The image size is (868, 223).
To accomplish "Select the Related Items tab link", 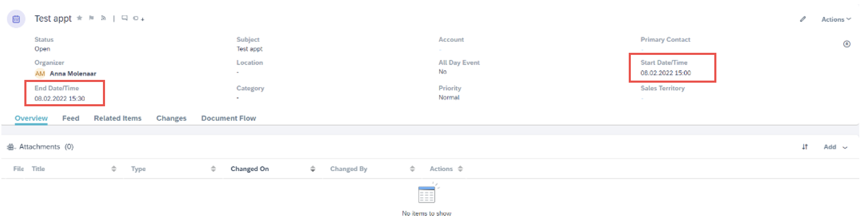I will click(x=117, y=118).
